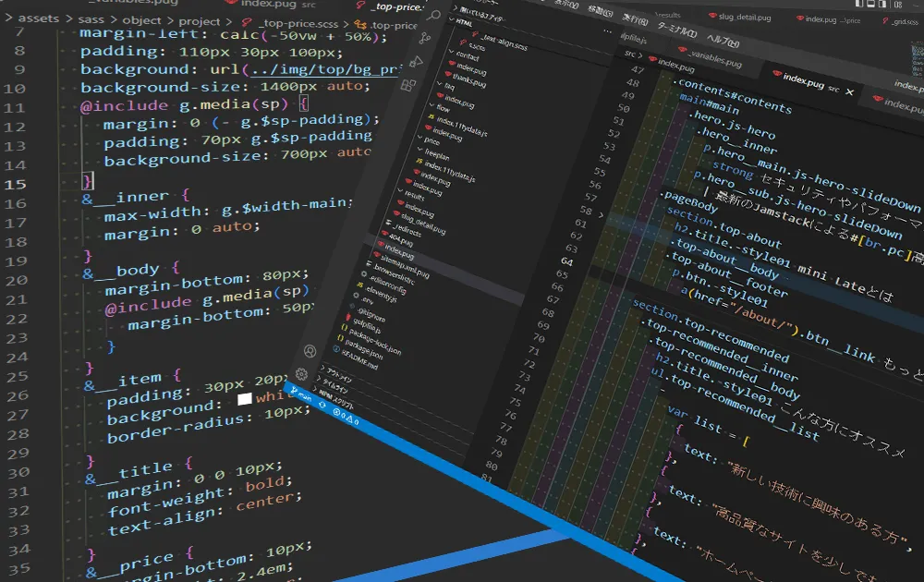Expand folded code arrow at line 58
This screenshot has height=582, width=924.
[x=602, y=214]
